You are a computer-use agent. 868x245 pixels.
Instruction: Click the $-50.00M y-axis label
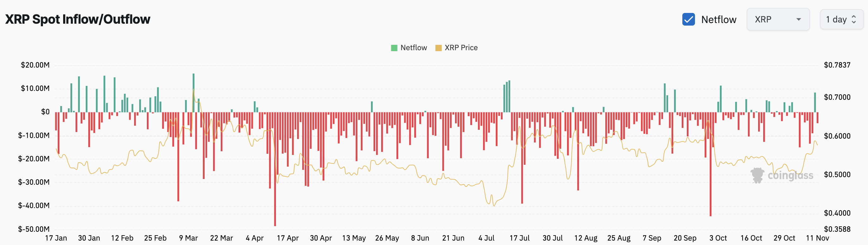pos(34,229)
